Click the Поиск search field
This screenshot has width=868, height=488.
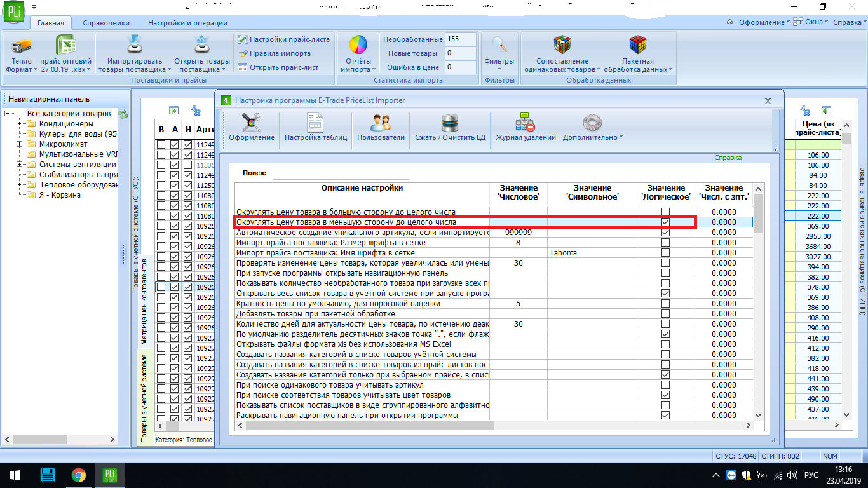coord(341,173)
